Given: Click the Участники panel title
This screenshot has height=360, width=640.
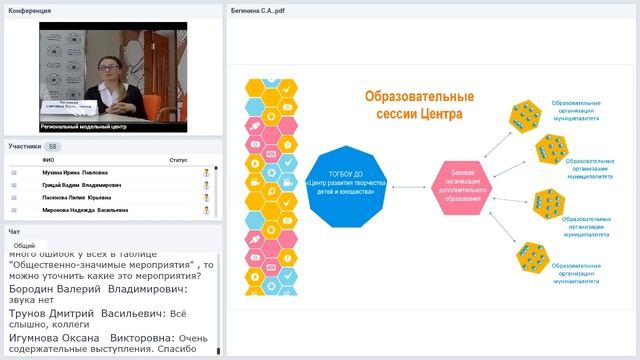Looking at the screenshot, I should (24, 146).
